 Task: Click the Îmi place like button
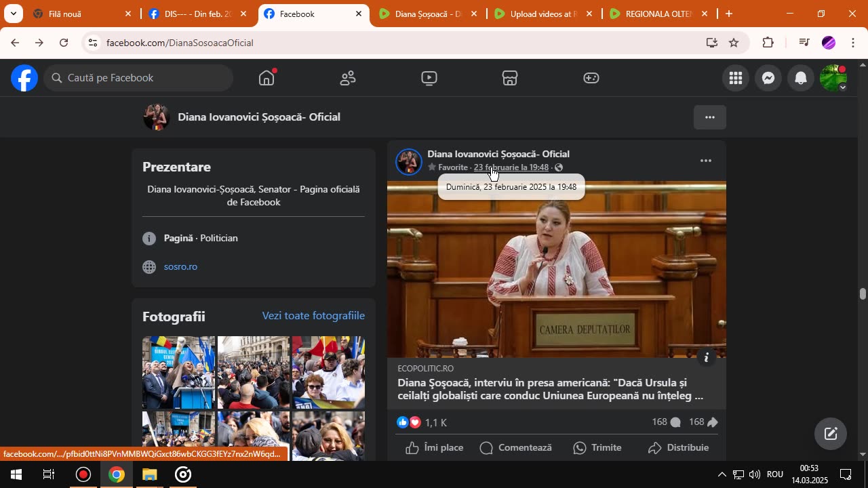point(434,447)
